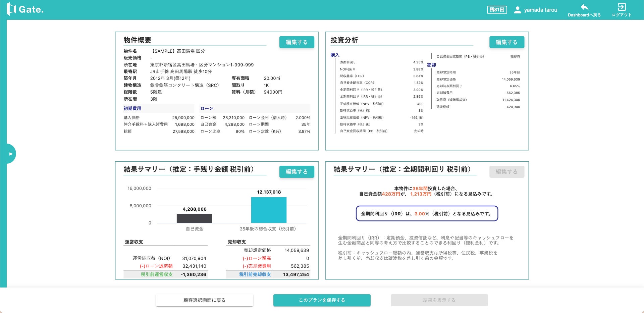
Task: Click the orange 1,213万円 amount
Action: (421, 194)
